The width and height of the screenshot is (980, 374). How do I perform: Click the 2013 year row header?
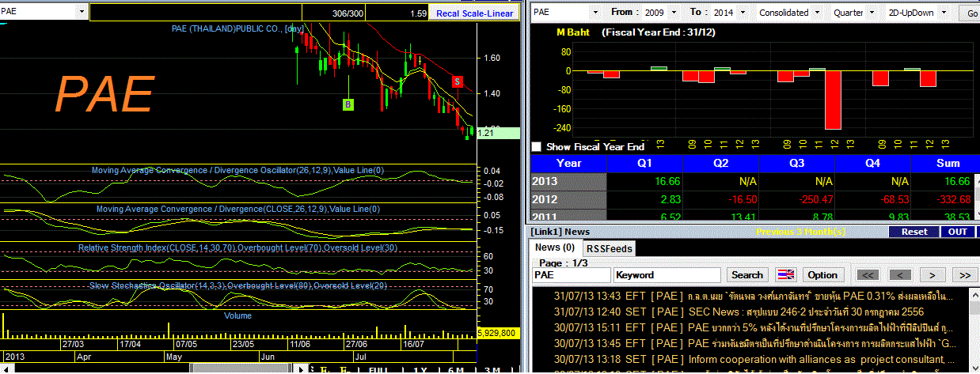(568, 181)
